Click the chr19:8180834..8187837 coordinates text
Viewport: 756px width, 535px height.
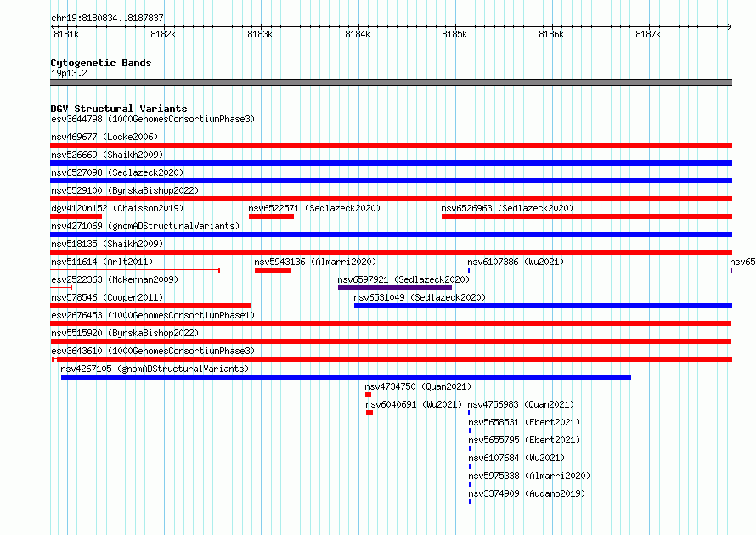[x=107, y=19]
